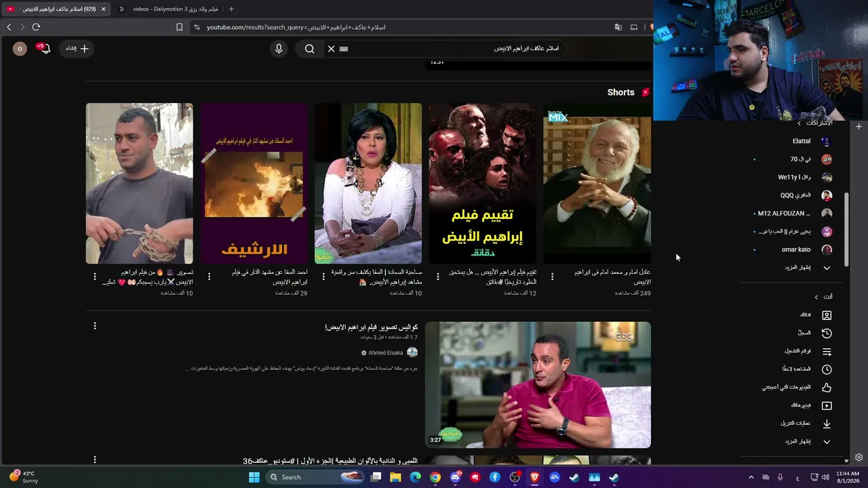Open site information icon before the URL
868x488 pixels.
click(197, 27)
